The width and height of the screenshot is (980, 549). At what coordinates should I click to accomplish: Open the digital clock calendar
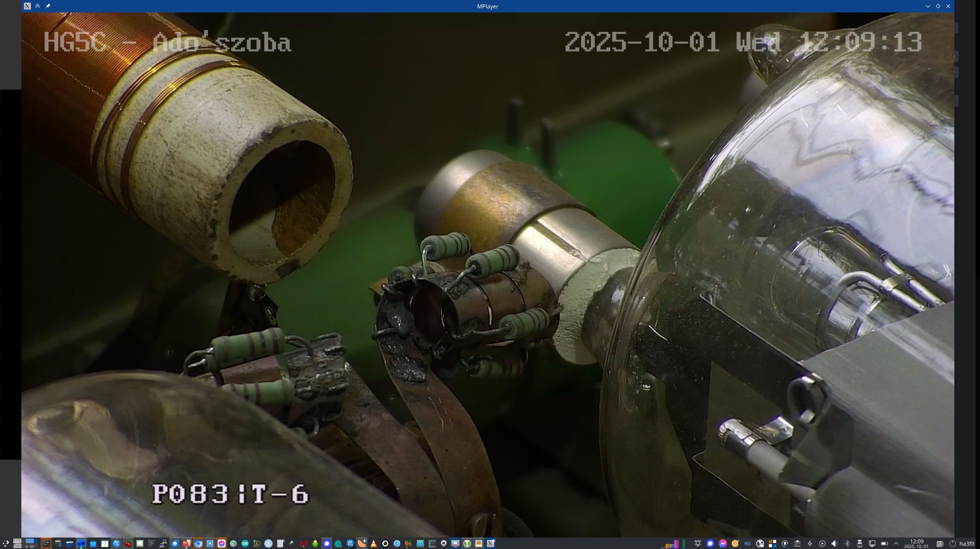916,543
